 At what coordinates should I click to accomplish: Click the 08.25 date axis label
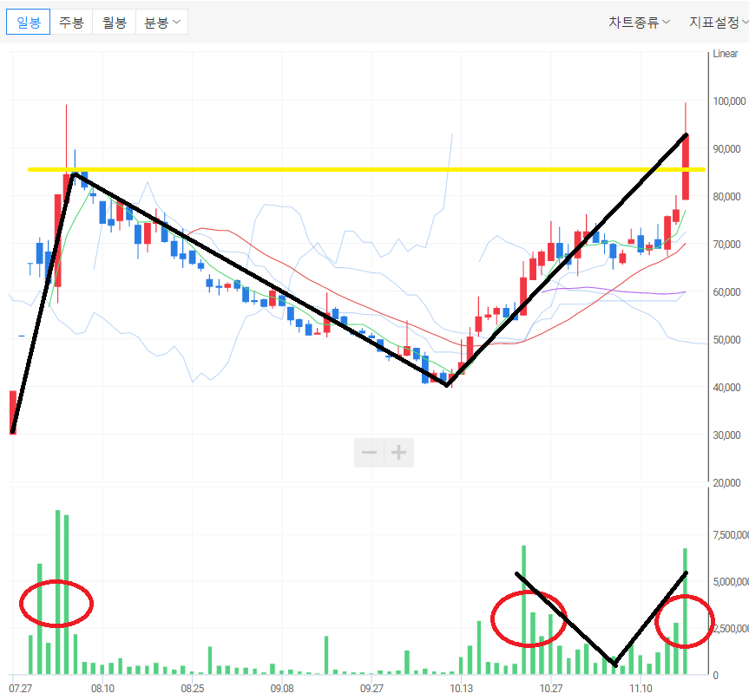pyautogui.click(x=192, y=688)
